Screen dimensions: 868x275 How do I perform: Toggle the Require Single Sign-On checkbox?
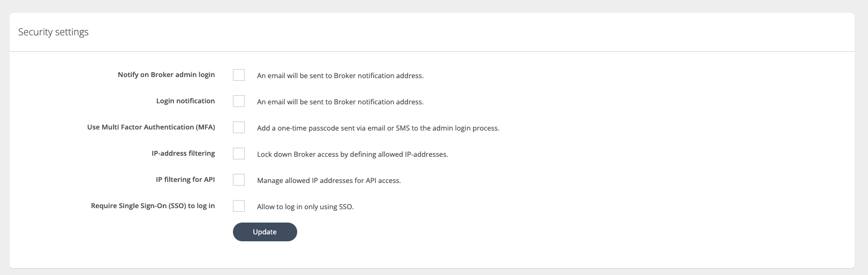click(239, 206)
